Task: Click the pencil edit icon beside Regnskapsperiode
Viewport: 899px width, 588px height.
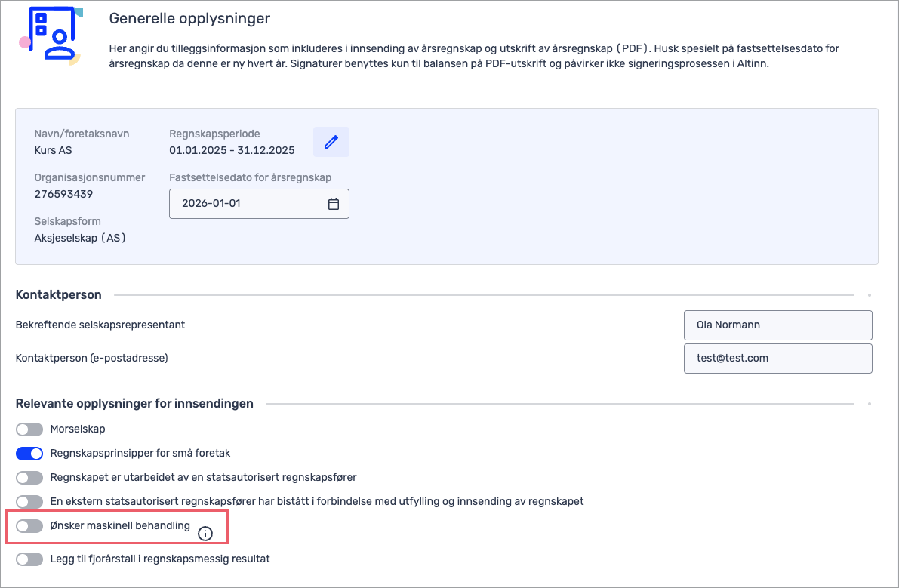Action: [x=331, y=142]
